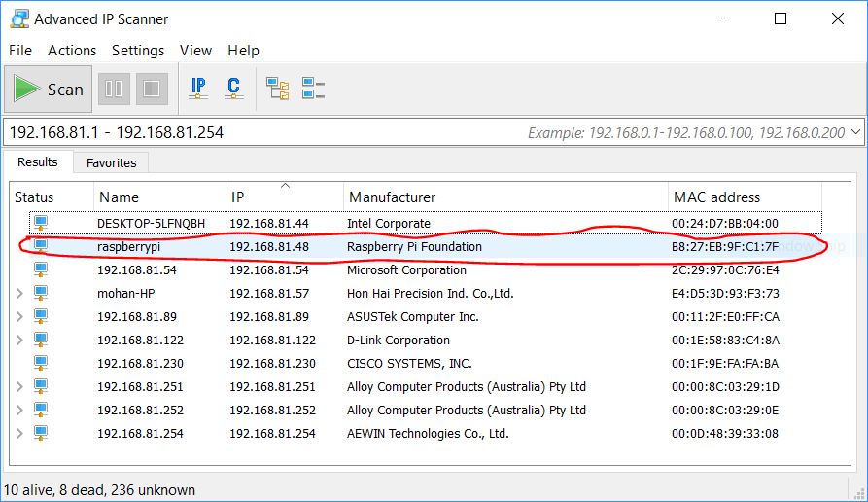Expand the 192.168.81.89 row
Image resolution: width=868 pixels, height=502 pixels.
coord(19,316)
